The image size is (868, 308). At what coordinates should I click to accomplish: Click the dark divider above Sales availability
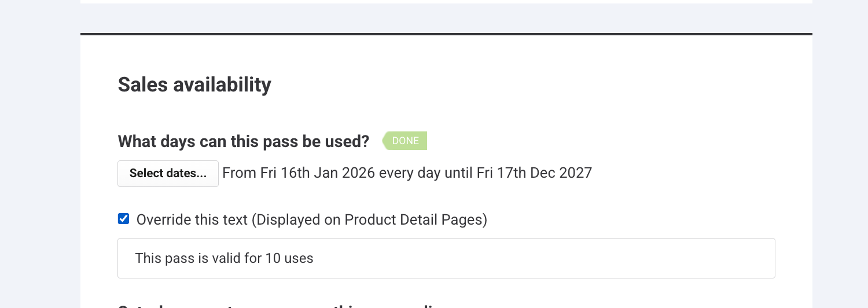click(446, 34)
